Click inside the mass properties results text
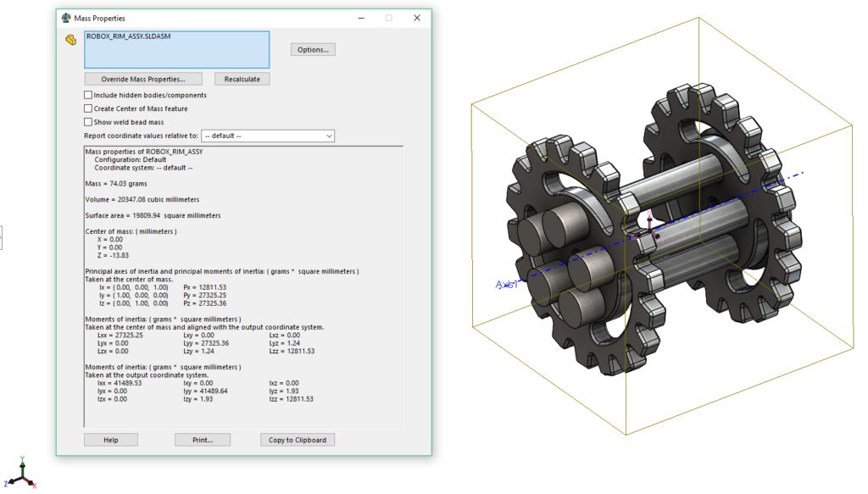This screenshot has height=494, width=868. pos(243,254)
